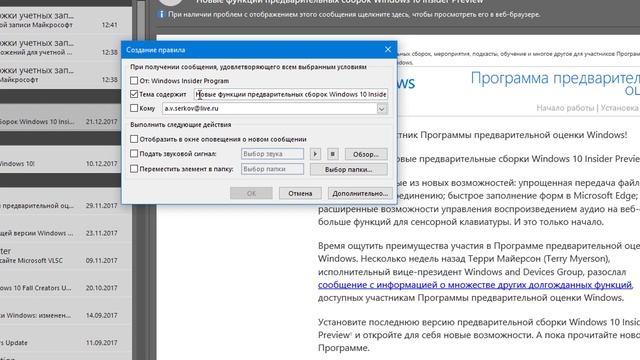Click the 'Выбор папки...' button
640x360 pixels.
(349, 169)
